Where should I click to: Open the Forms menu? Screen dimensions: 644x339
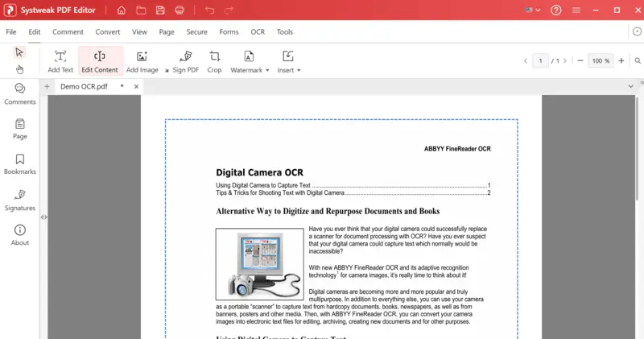point(229,31)
